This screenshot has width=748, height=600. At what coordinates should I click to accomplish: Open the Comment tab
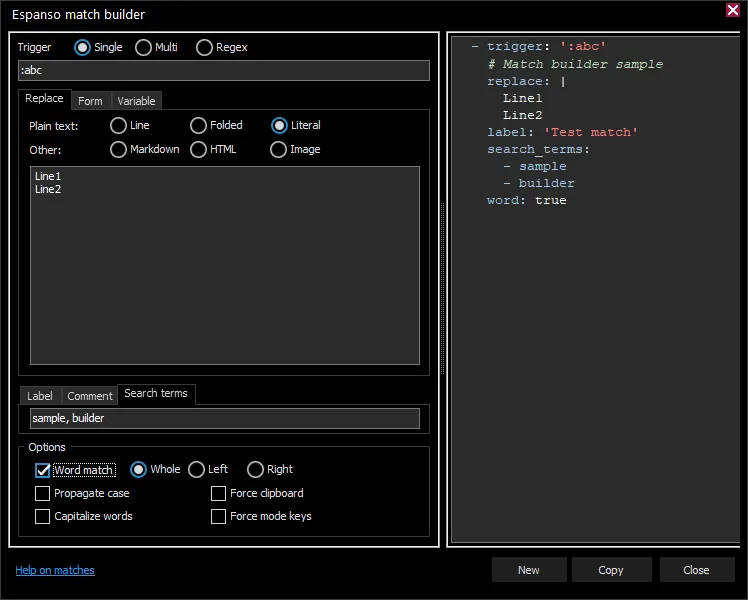click(x=90, y=396)
